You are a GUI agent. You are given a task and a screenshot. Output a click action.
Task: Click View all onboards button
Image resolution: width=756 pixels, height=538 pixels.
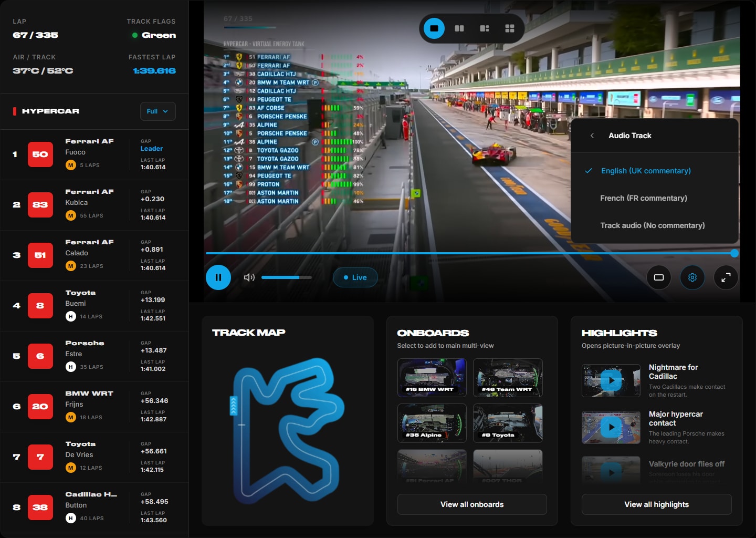pyautogui.click(x=472, y=504)
